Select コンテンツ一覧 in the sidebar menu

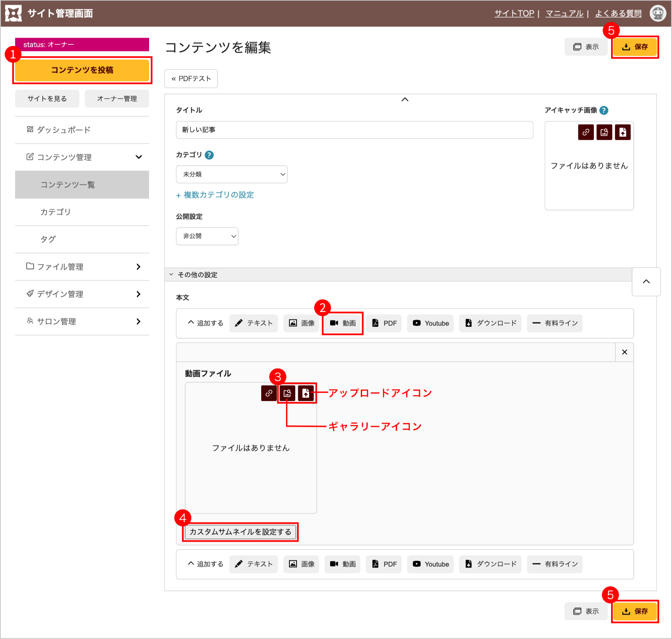82,185
